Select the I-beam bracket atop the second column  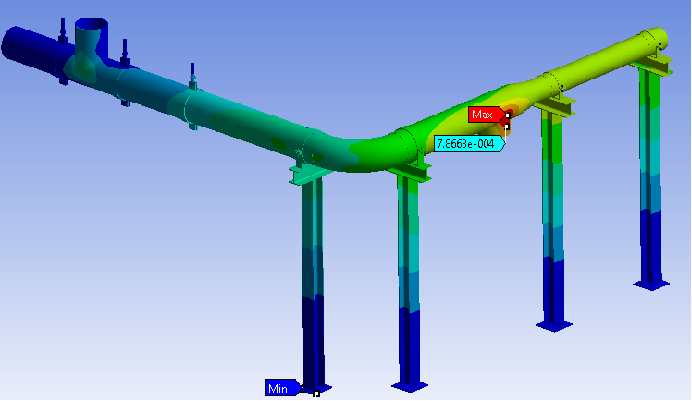tap(412, 171)
